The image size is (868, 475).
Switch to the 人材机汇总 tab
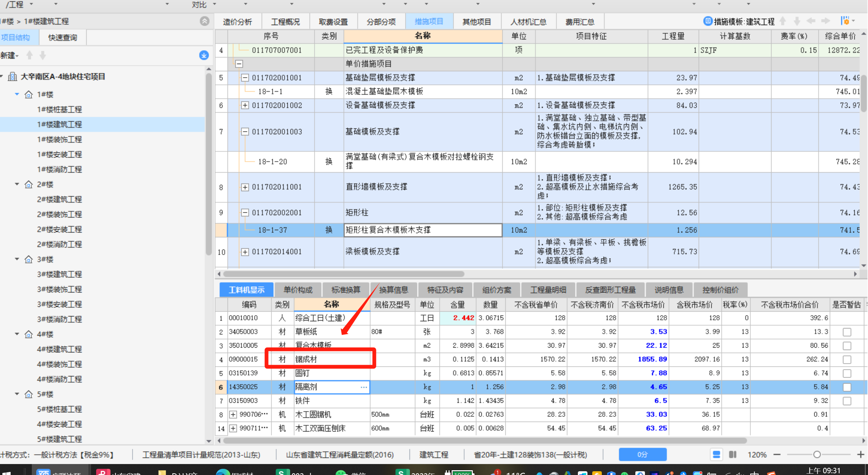point(528,22)
